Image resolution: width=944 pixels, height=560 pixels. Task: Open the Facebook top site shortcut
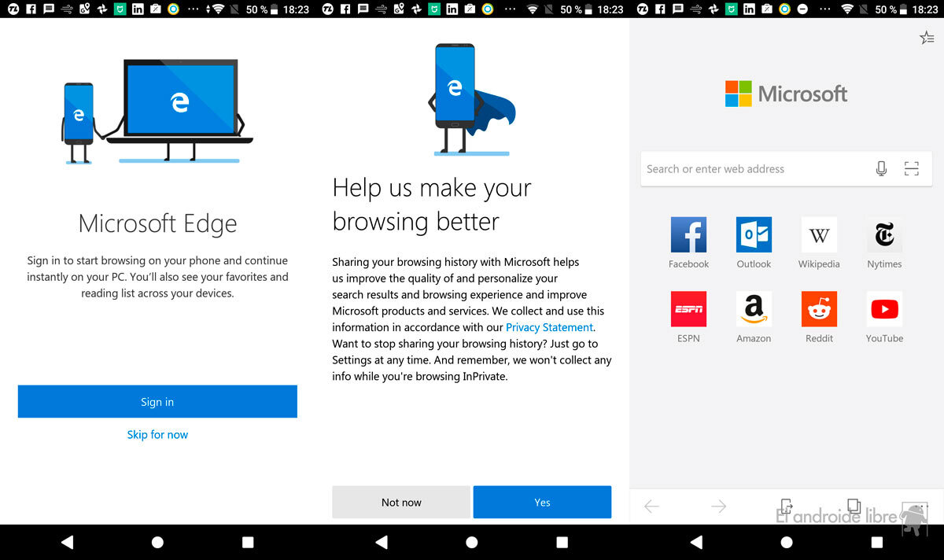click(688, 235)
